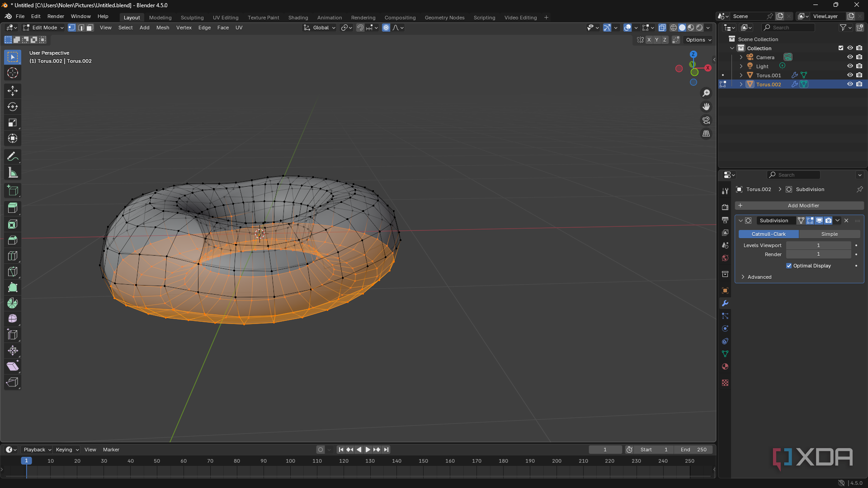Activate the Rotate tool

13,107
